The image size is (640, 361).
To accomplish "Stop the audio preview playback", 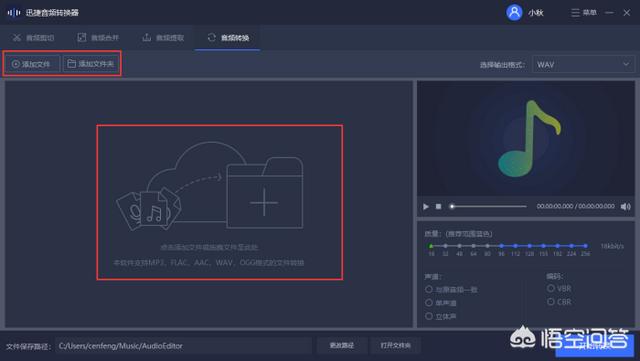I will pyautogui.click(x=438, y=207).
